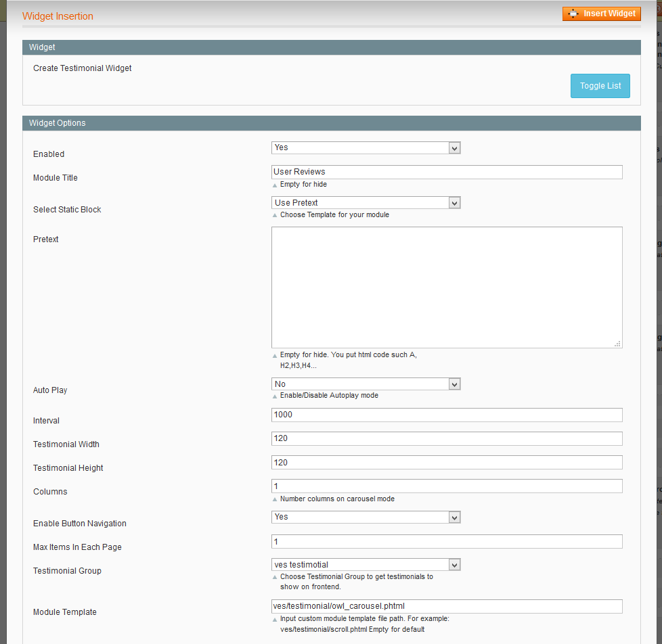Click the Module Title text field
The height and width of the screenshot is (644, 662).
pyautogui.click(x=447, y=172)
